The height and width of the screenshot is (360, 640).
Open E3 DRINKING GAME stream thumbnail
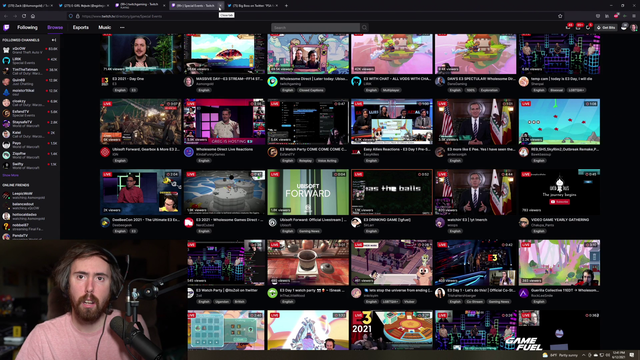[392, 192]
